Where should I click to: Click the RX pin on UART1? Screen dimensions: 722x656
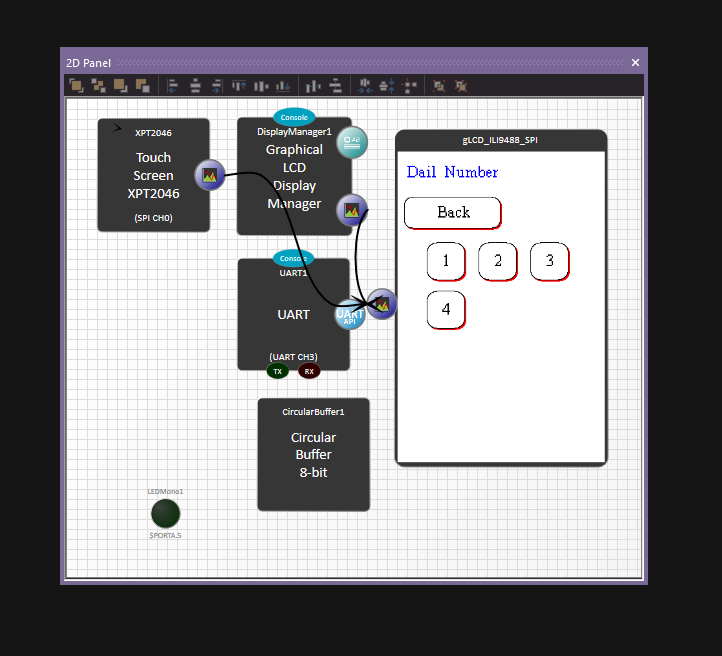point(309,371)
